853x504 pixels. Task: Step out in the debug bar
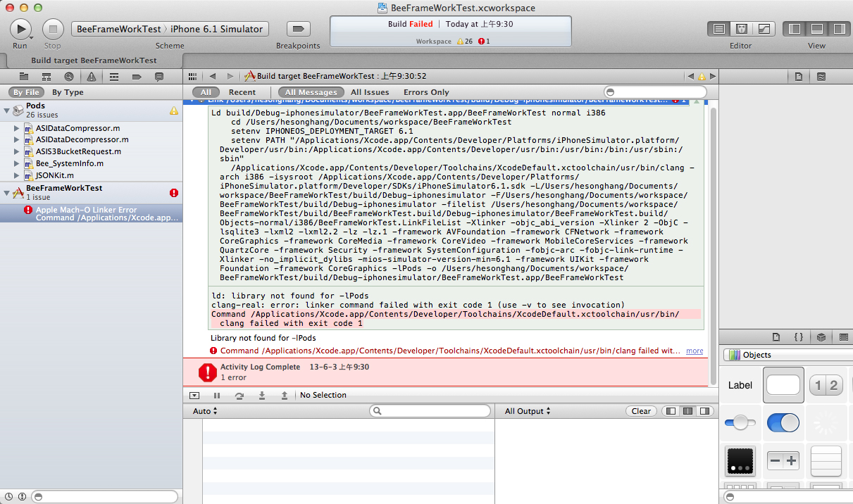pos(285,396)
